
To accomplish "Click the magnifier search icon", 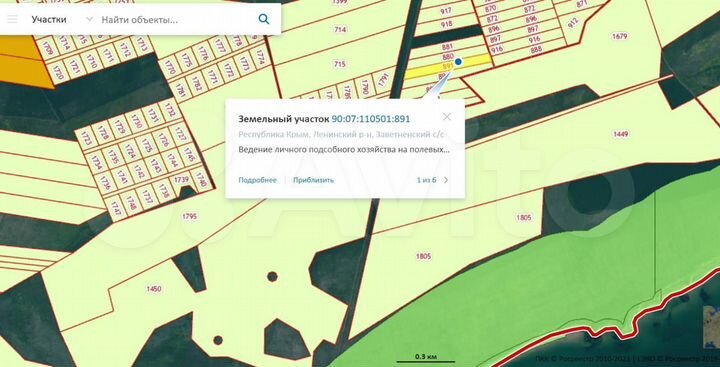I will tap(264, 19).
